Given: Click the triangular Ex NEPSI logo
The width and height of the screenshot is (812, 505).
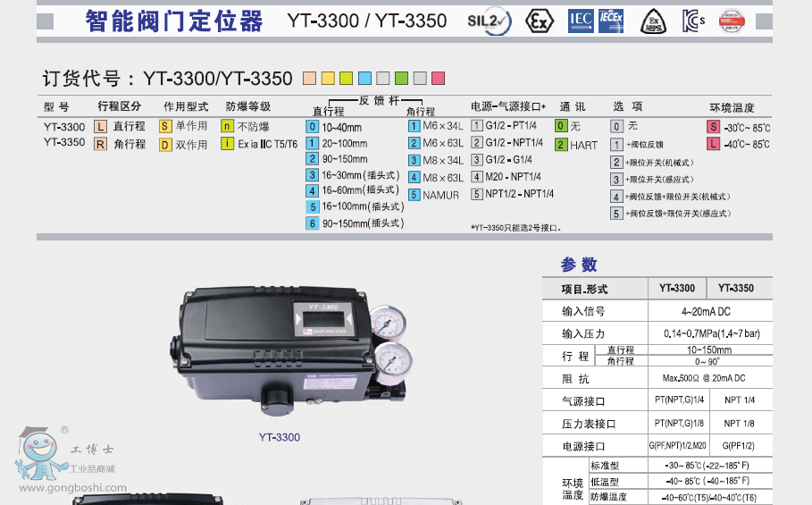Looking at the screenshot, I should pyautogui.click(x=654, y=22).
